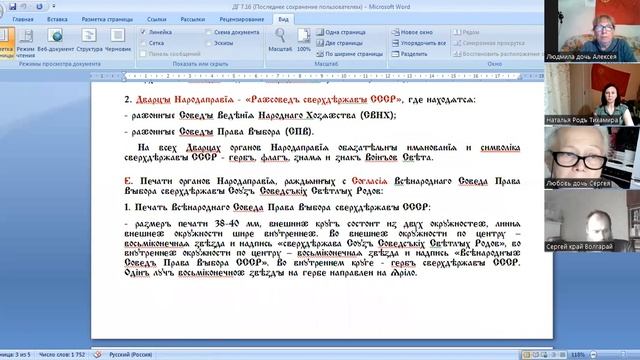Click the Режимы просмотра документа group label
The height and width of the screenshot is (360, 640).
tap(60, 64)
